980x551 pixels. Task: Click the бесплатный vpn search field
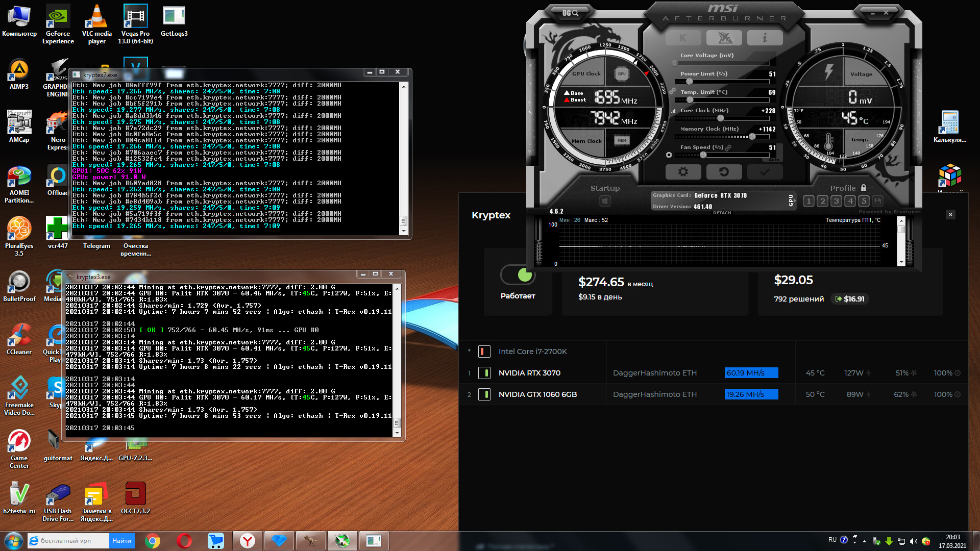[x=68, y=541]
